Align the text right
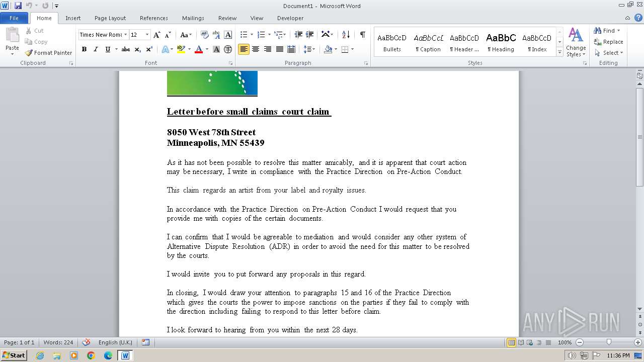The width and height of the screenshot is (644, 362). click(268, 49)
